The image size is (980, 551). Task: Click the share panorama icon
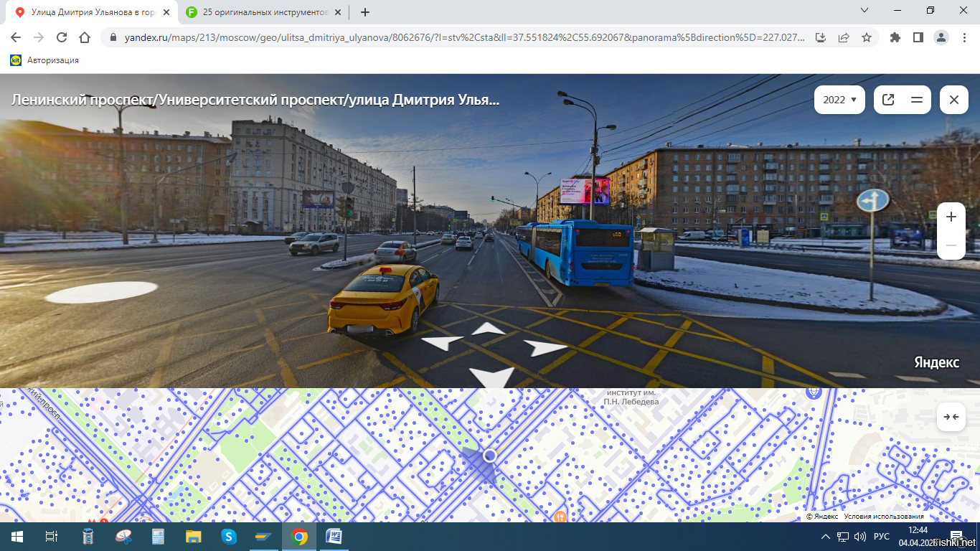pyautogui.click(x=888, y=100)
